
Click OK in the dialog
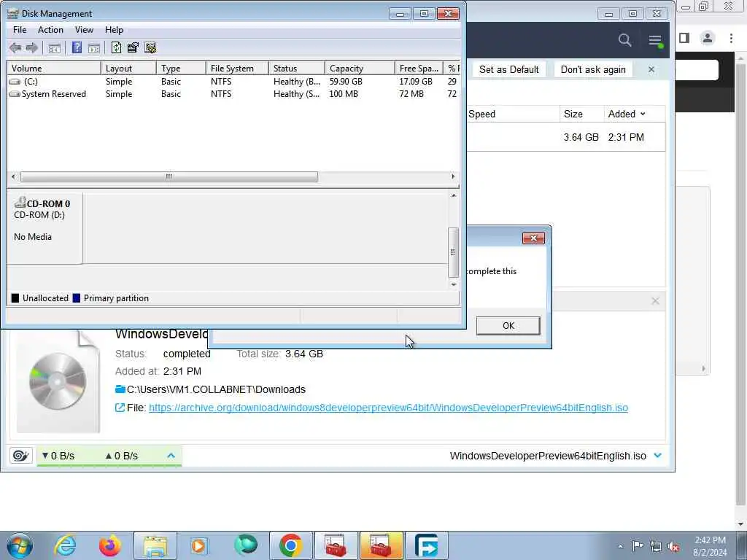coord(508,326)
